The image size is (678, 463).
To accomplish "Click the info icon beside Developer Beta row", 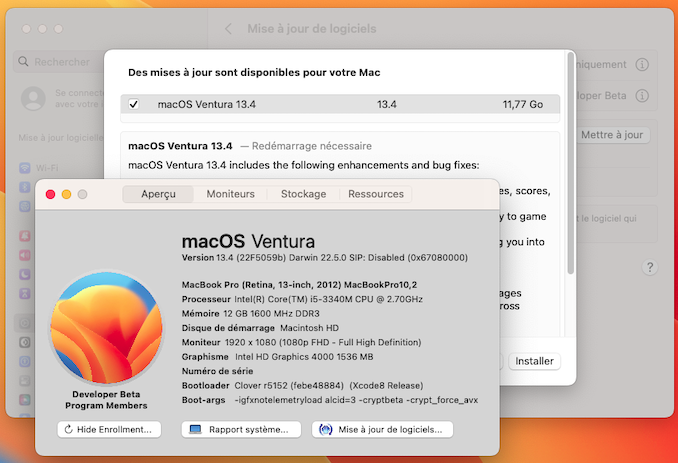I will click(x=642, y=96).
